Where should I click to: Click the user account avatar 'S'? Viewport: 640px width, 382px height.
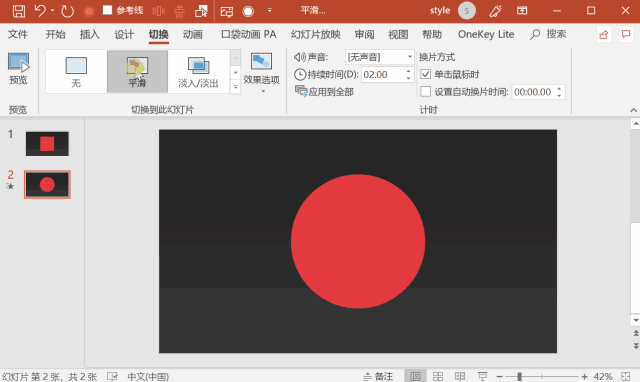click(467, 11)
